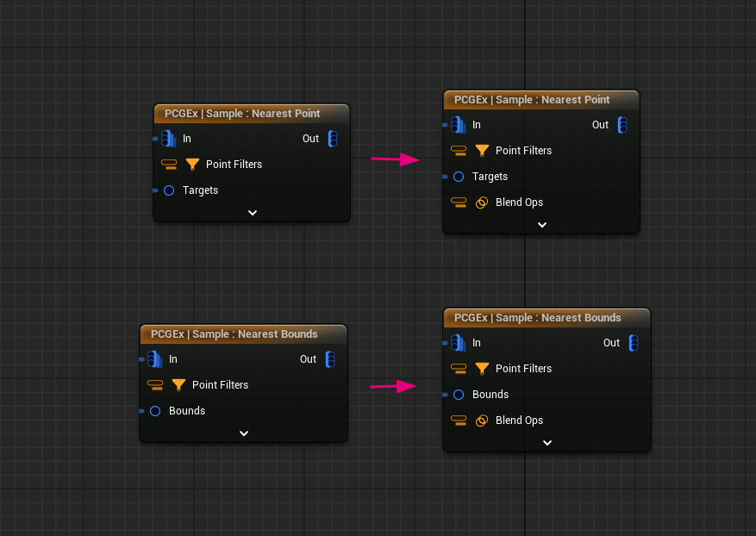Click In pin icon on Nearest Point node with Blend Ops
The height and width of the screenshot is (536, 756).
click(x=458, y=125)
